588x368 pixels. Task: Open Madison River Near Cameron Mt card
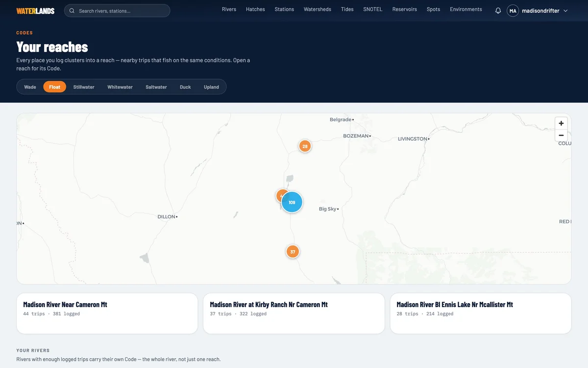tap(107, 314)
